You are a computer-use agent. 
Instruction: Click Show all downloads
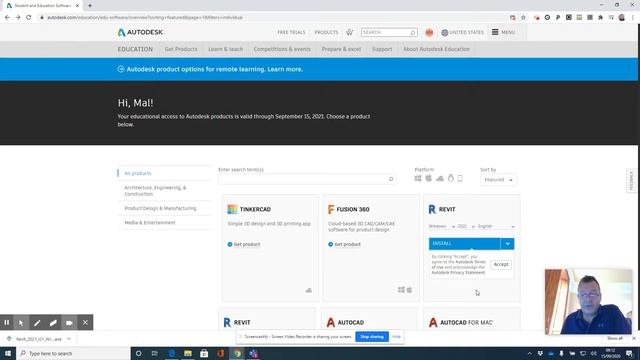615,338
